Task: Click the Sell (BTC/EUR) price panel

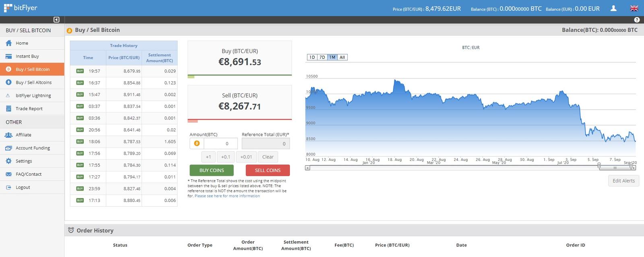Action: (239, 102)
